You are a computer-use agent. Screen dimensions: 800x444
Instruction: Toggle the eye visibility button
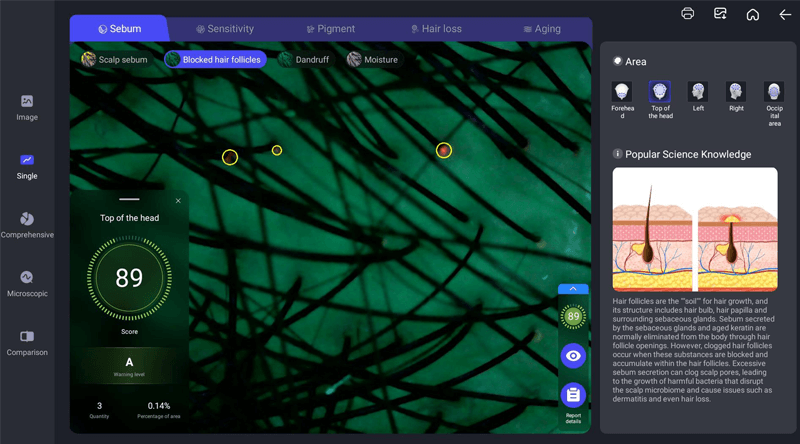573,355
